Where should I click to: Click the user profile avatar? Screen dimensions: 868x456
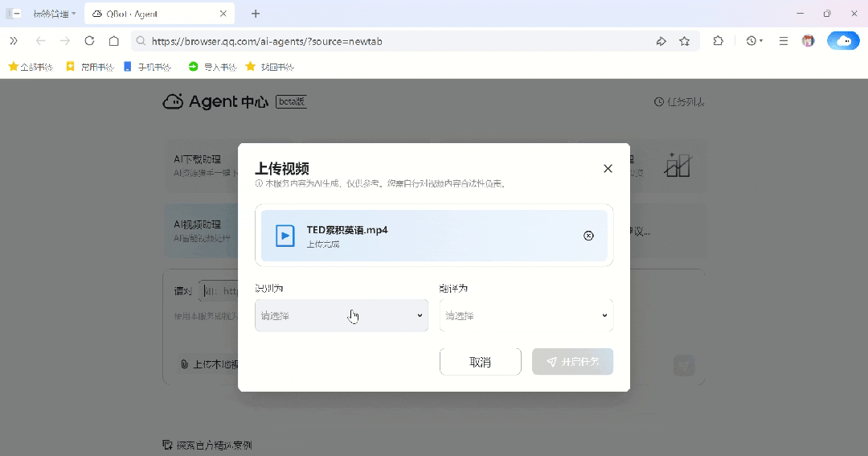tap(809, 41)
